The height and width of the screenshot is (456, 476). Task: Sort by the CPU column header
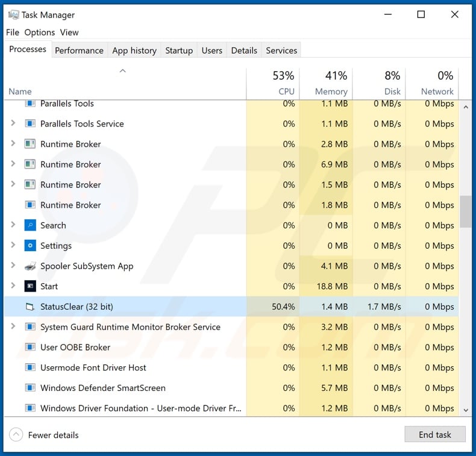[272, 84]
